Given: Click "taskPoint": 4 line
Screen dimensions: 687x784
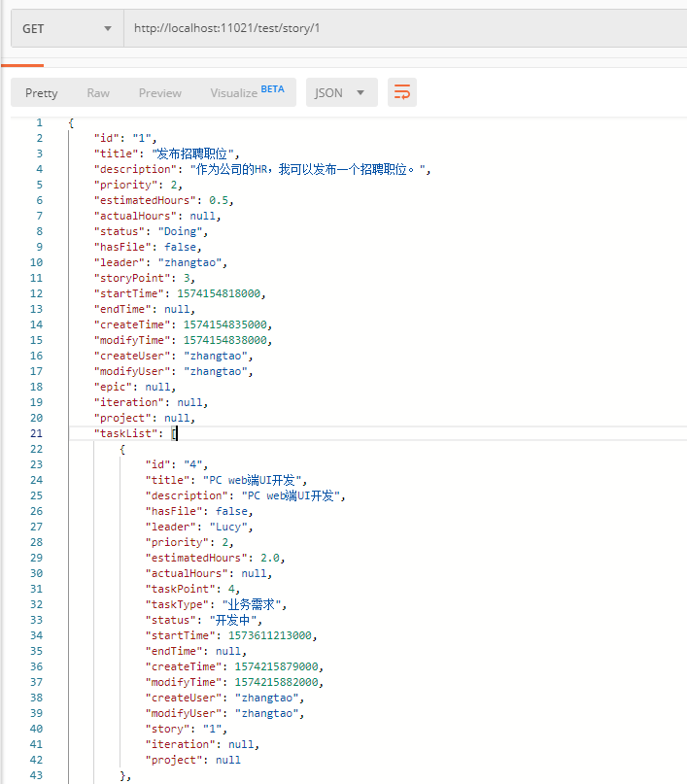Looking at the screenshot, I should click(192, 589).
